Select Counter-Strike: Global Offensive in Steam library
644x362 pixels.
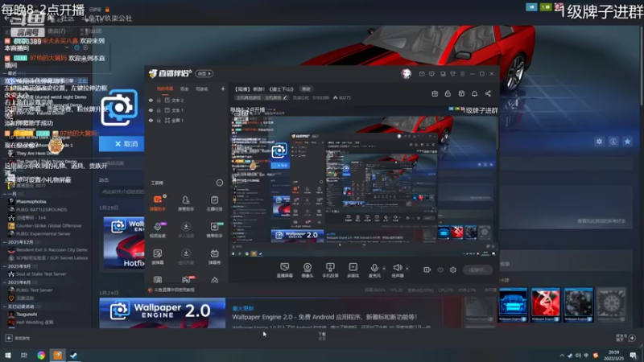pos(49,226)
